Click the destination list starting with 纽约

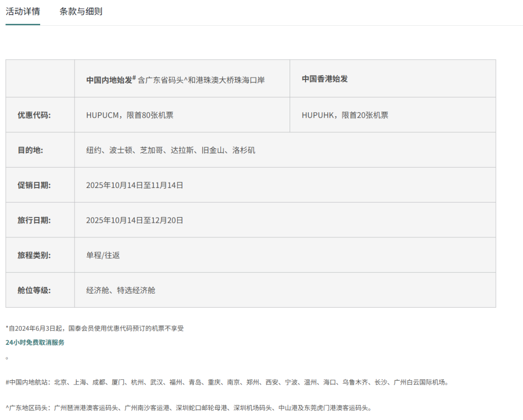point(170,150)
